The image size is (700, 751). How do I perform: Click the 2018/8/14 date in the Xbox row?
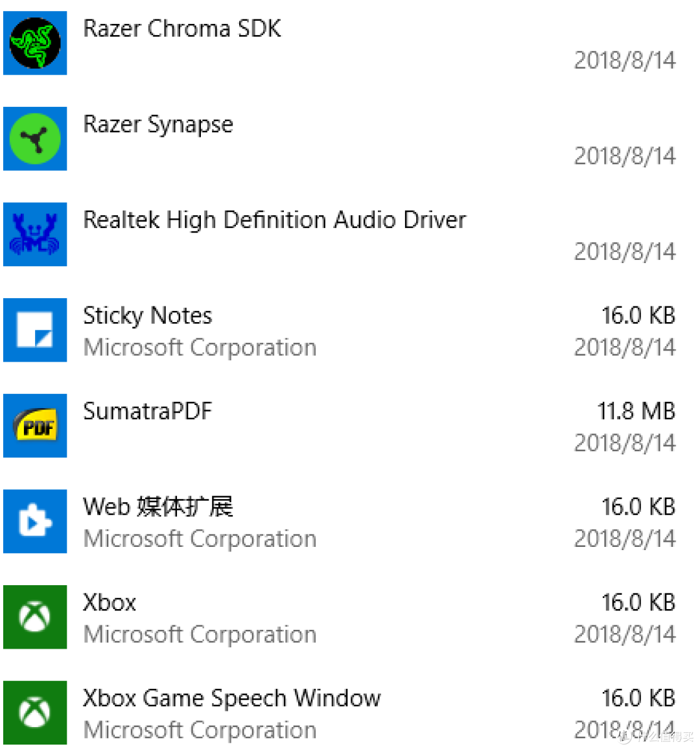625,634
